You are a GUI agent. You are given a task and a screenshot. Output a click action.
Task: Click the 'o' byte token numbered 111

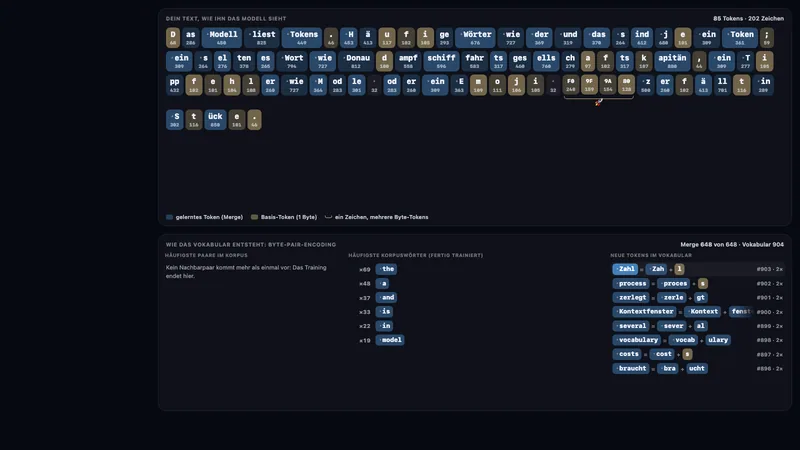point(497,84)
